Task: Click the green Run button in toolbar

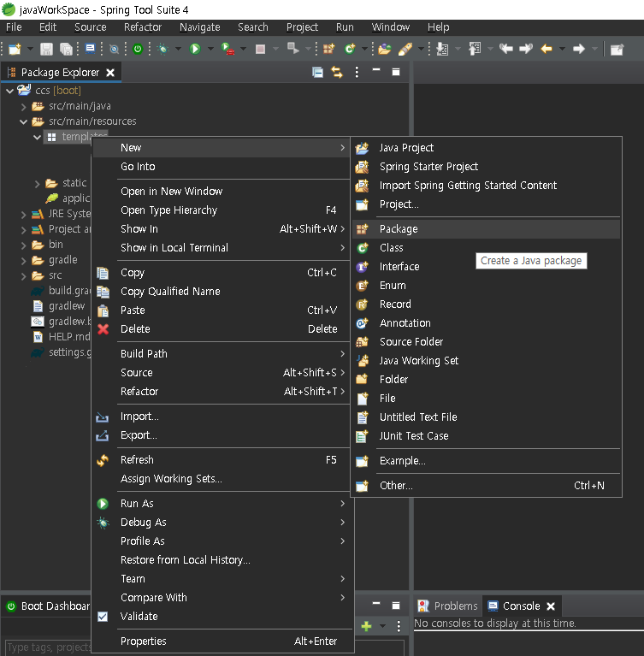Action: [x=195, y=49]
